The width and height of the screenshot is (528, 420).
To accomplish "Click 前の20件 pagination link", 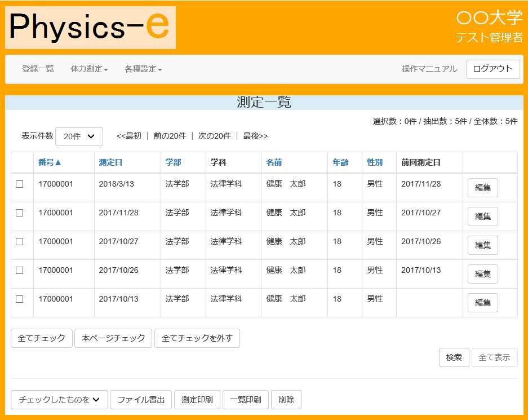I will point(170,136).
